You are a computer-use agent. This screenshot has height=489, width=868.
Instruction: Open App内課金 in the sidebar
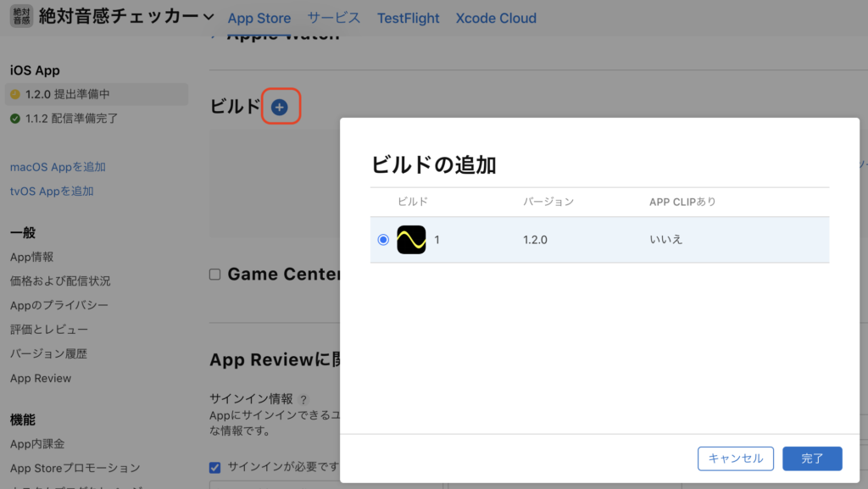pyautogui.click(x=37, y=444)
